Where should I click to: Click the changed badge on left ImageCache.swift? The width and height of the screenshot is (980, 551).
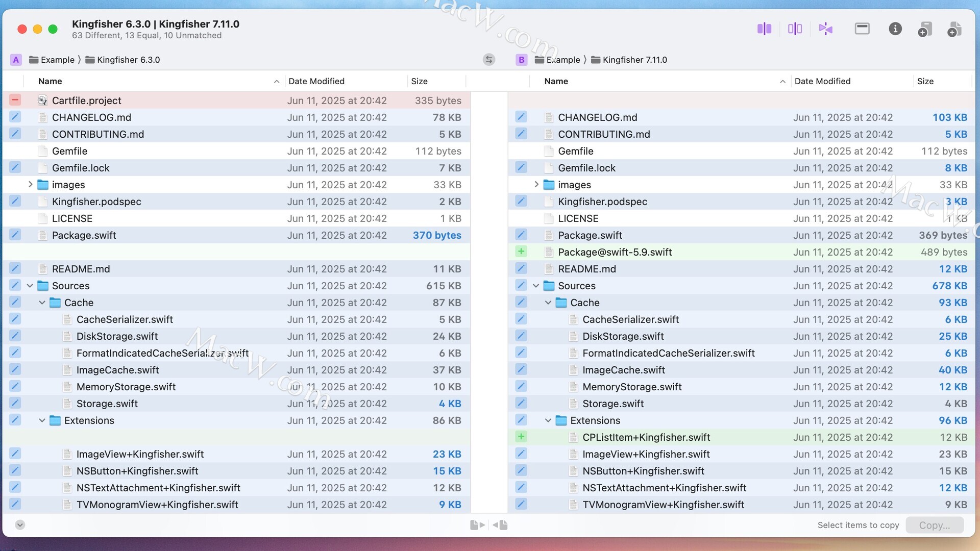(x=15, y=369)
